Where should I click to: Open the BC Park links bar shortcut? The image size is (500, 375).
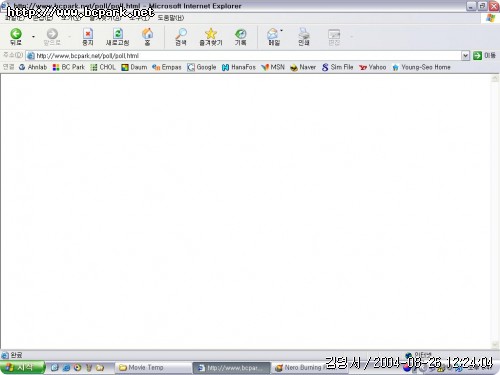69,67
